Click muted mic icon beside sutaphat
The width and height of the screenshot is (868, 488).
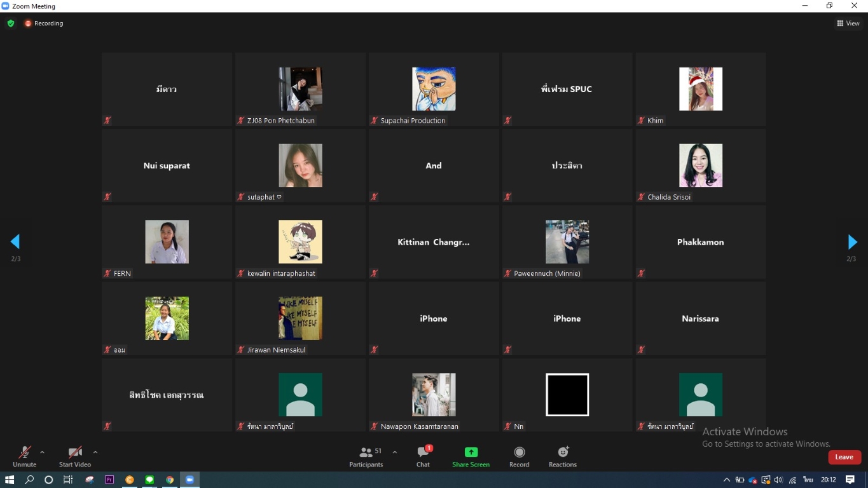(241, 197)
